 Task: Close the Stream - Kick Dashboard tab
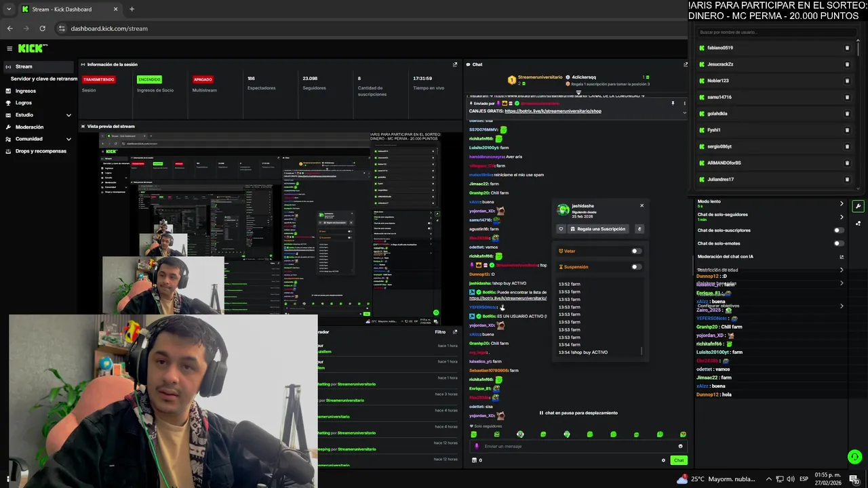[115, 9]
